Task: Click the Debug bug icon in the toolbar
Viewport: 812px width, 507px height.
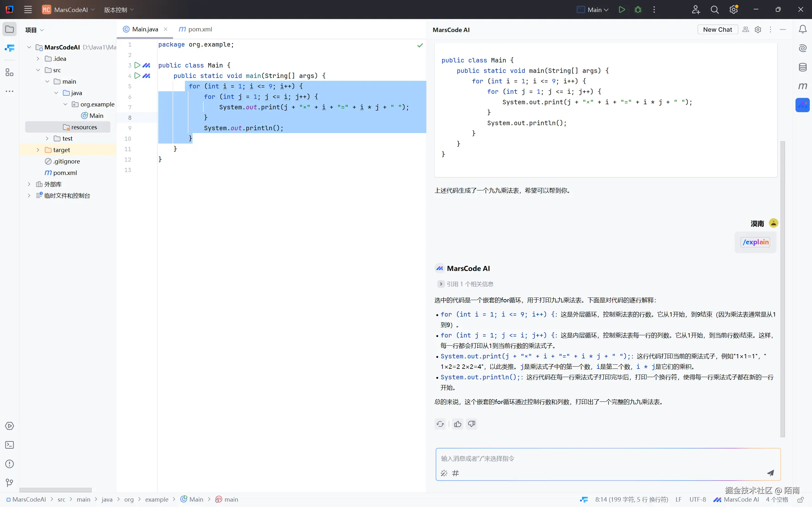Action: point(638,10)
